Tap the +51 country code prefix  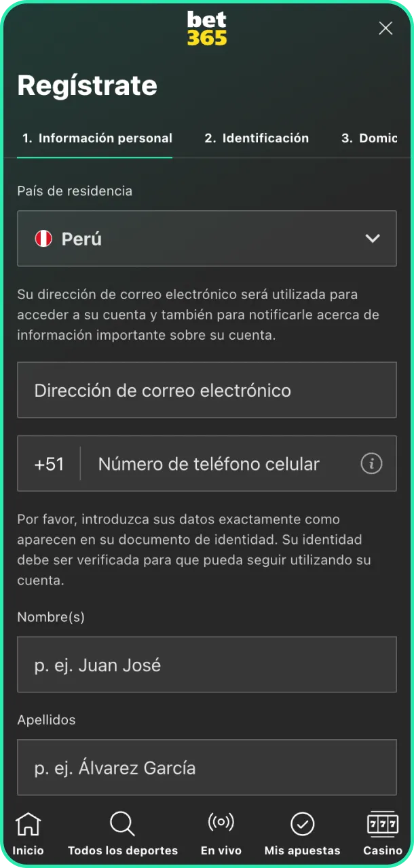point(48,464)
